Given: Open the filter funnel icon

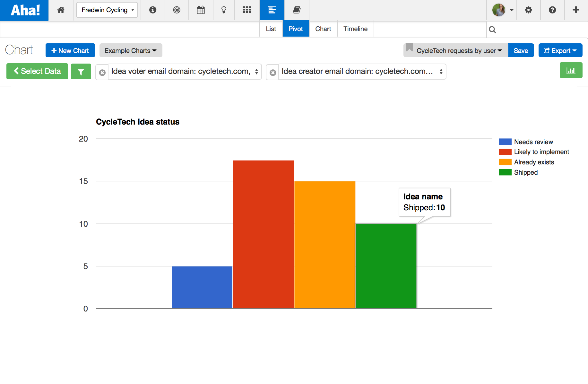Looking at the screenshot, I should coord(81,71).
